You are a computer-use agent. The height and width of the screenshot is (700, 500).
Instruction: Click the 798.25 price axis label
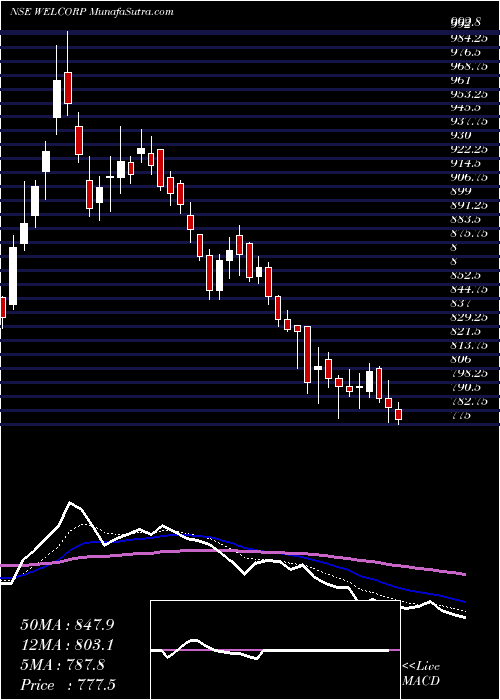(x=469, y=372)
